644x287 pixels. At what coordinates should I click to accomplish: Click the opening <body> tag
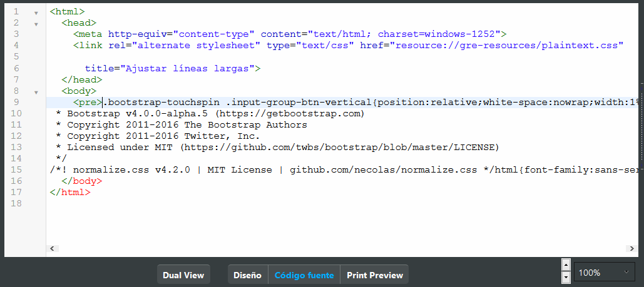click(79, 91)
